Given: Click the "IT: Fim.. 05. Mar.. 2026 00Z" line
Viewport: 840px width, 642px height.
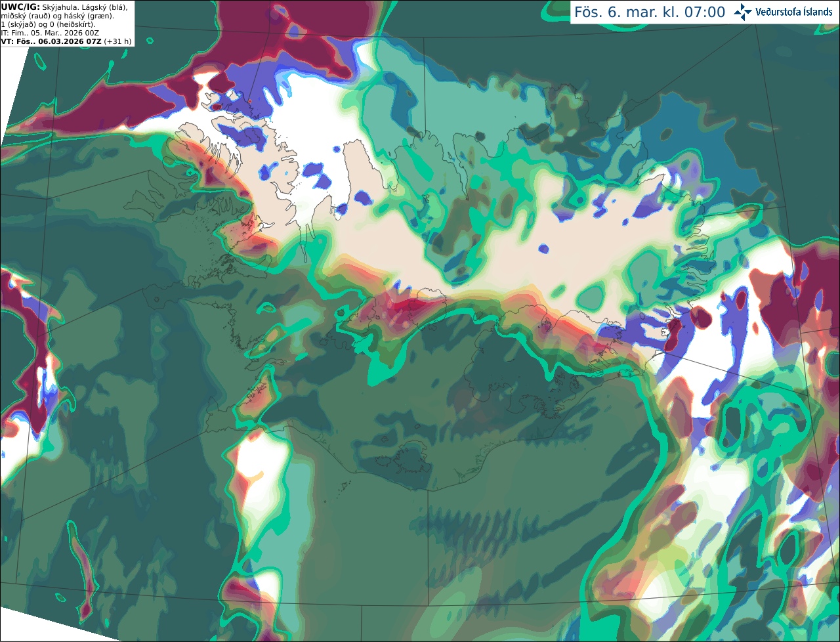Looking at the screenshot, I should [x=49, y=33].
